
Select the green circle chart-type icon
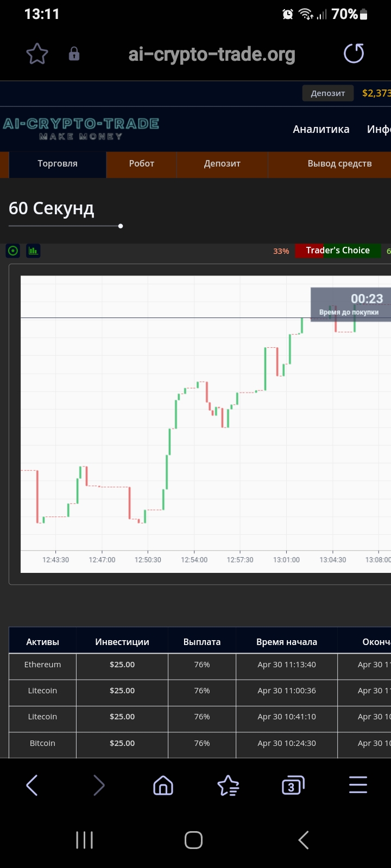coord(13,251)
